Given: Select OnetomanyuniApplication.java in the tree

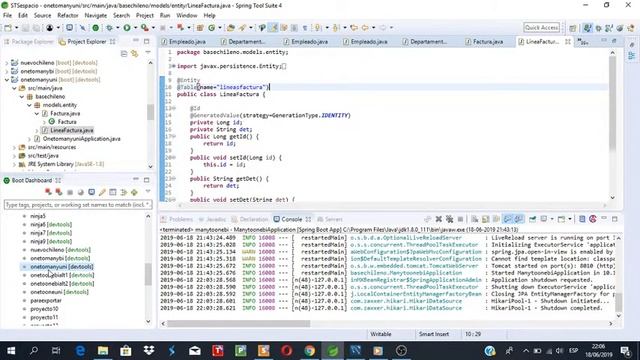Looking at the screenshot, I should click(82, 139).
